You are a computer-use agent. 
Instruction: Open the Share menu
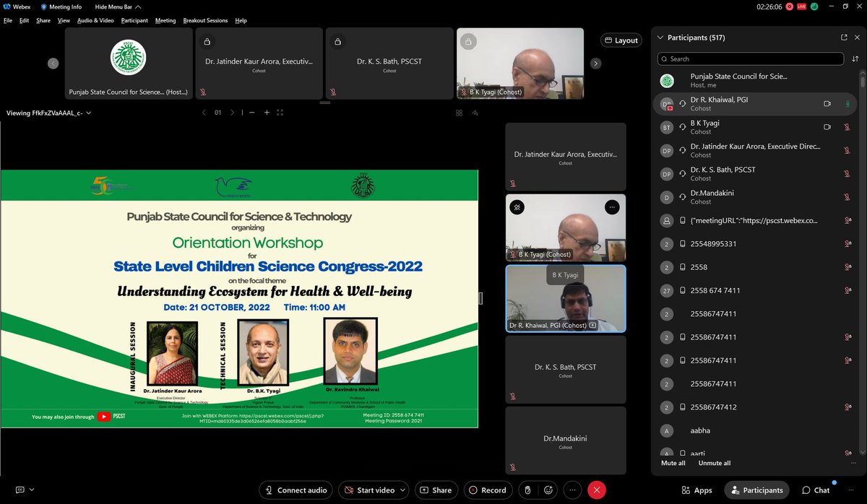click(43, 20)
